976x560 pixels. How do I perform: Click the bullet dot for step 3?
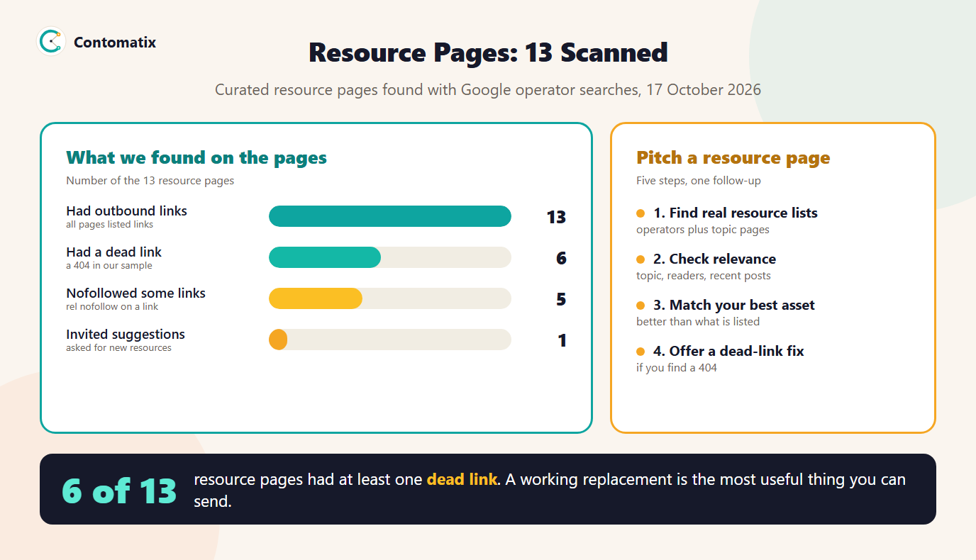tap(640, 306)
